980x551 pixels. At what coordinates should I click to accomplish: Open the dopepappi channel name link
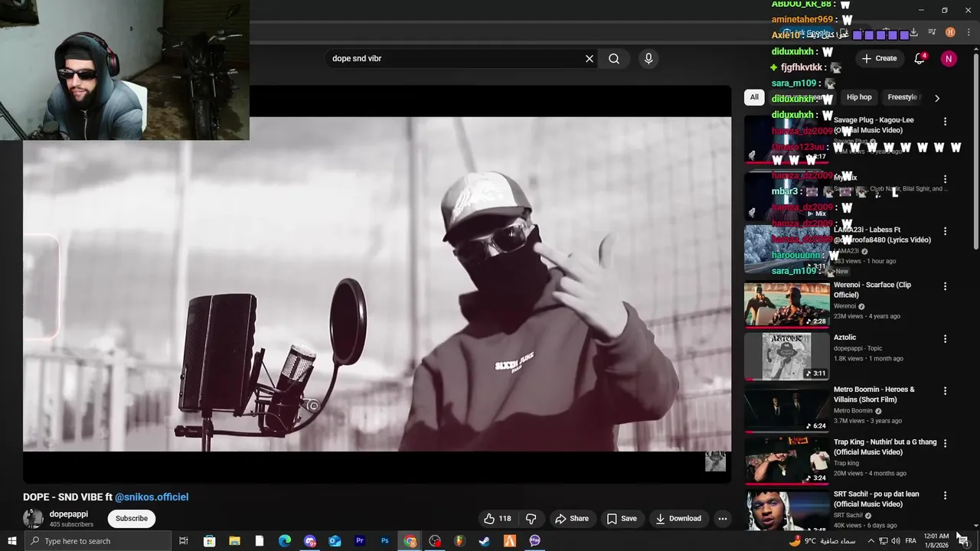68,514
